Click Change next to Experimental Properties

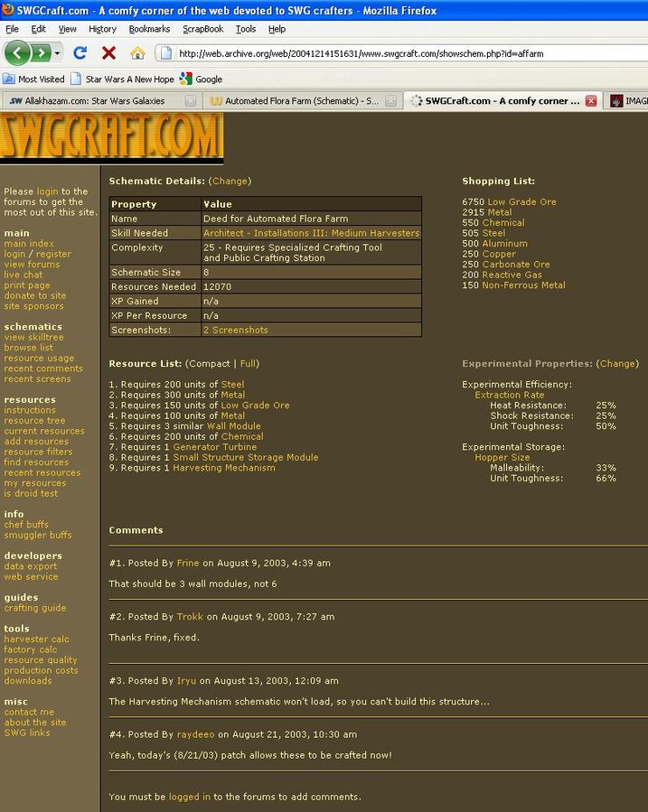(x=617, y=364)
